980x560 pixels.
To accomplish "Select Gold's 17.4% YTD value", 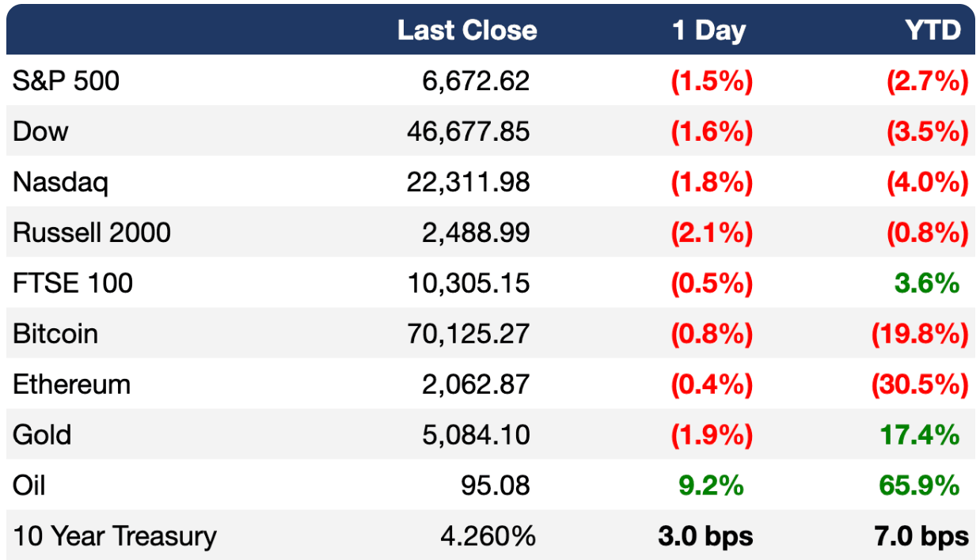I will 918,434.
